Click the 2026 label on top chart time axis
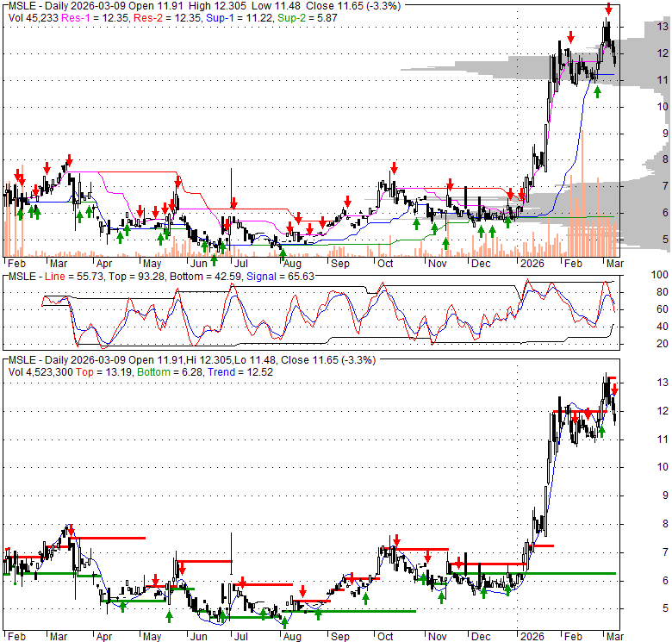This screenshot has height=642, width=672. (532, 264)
